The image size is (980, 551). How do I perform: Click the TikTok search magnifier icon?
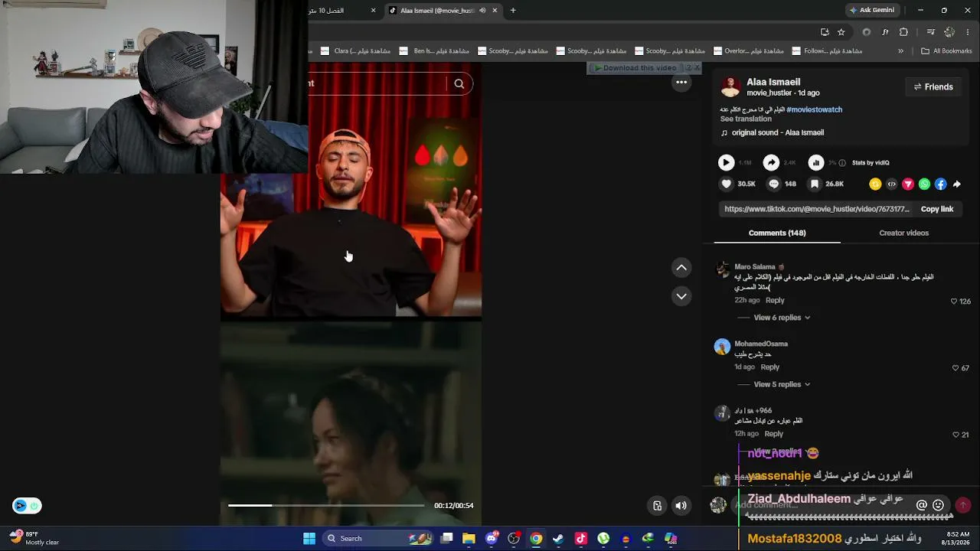click(x=459, y=84)
